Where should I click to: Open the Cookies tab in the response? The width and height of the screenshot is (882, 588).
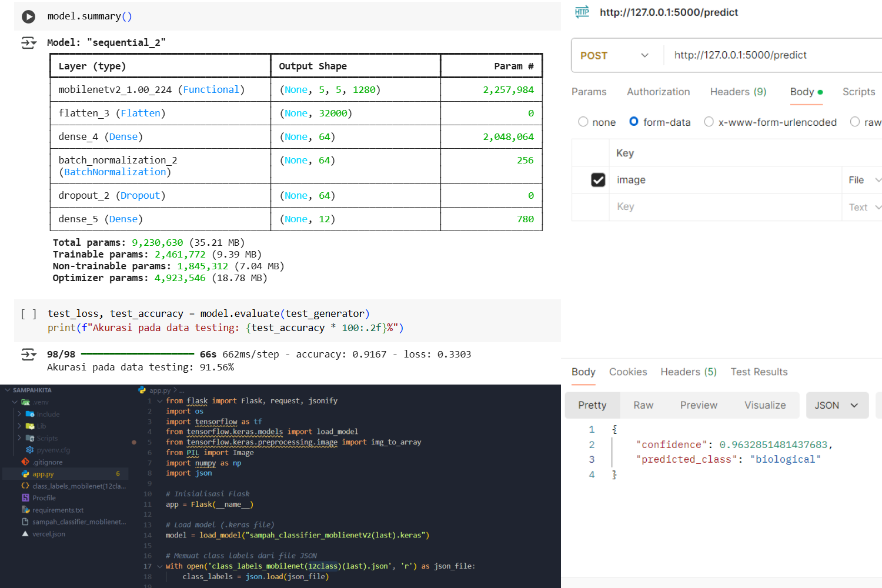point(628,372)
